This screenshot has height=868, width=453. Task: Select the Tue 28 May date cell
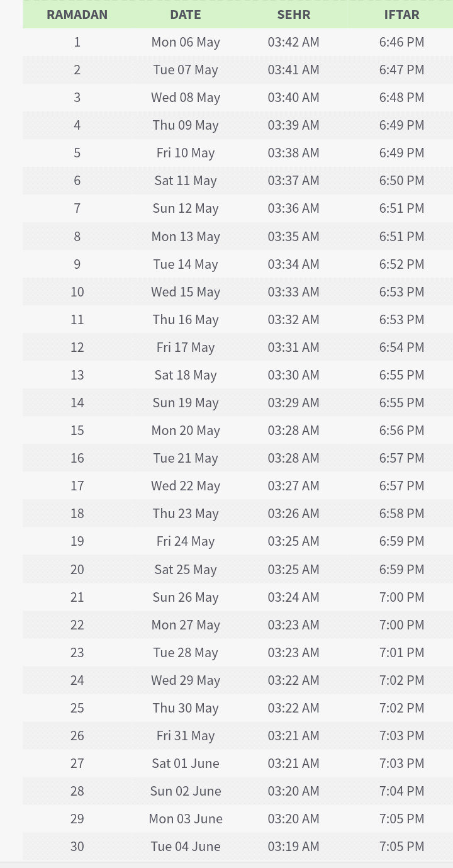coord(186,653)
